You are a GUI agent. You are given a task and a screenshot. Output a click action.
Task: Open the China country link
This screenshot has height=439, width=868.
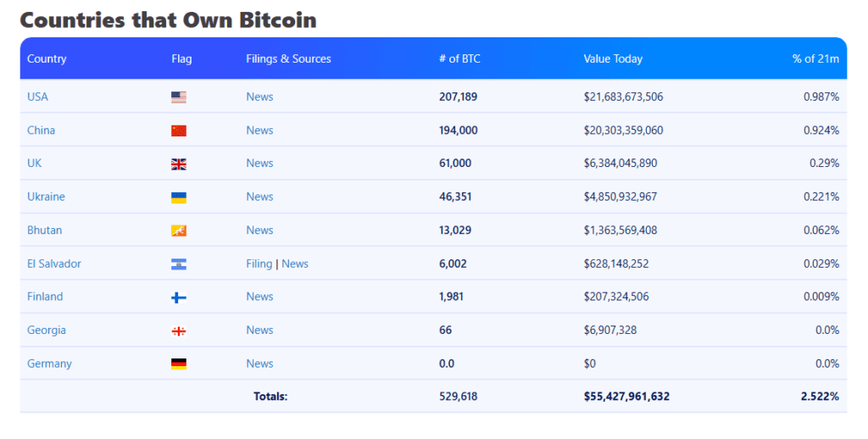(41, 131)
